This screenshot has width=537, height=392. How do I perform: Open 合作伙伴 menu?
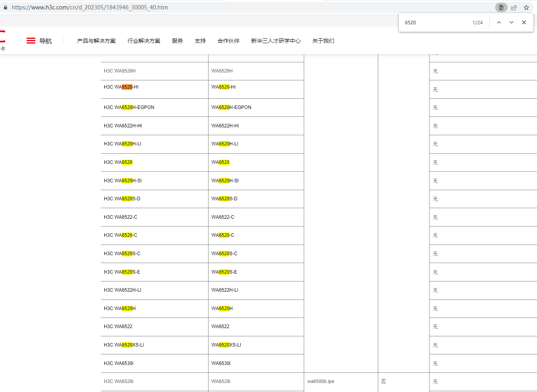[229, 41]
